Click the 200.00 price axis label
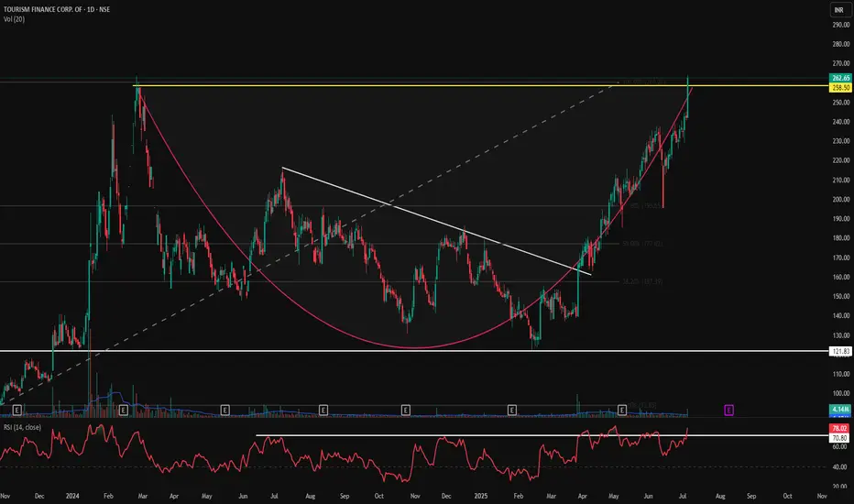Screen dimensions: 854x504 tap(840, 200)
